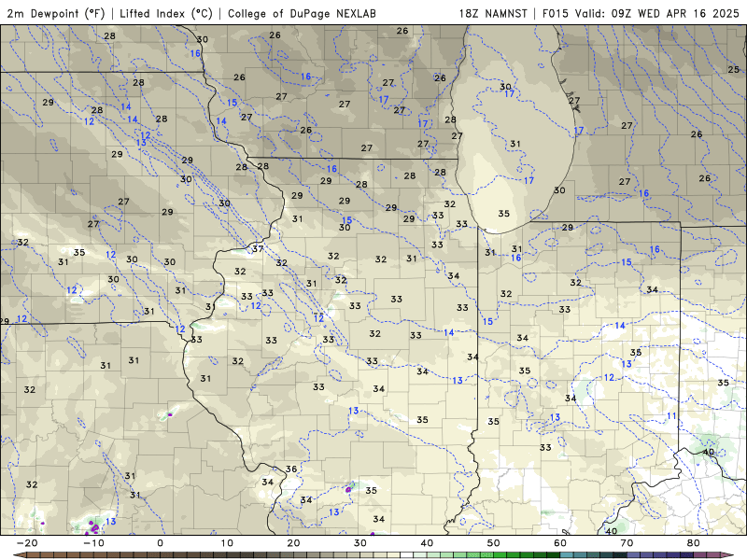Viewport: 747px width, 560px height.
Task: Click the '0' color scale tick label
Action: (160, 543)
